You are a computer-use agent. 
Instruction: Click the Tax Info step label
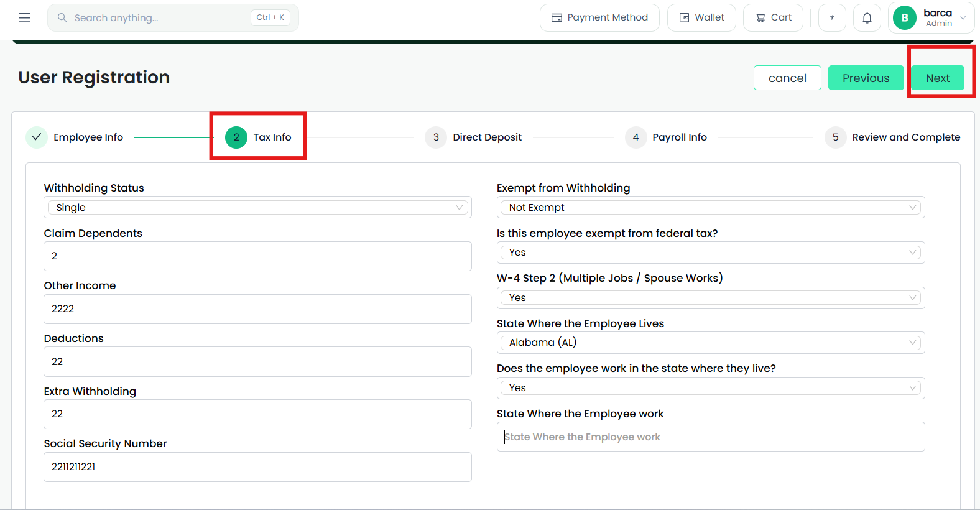[x=272, y=137]
